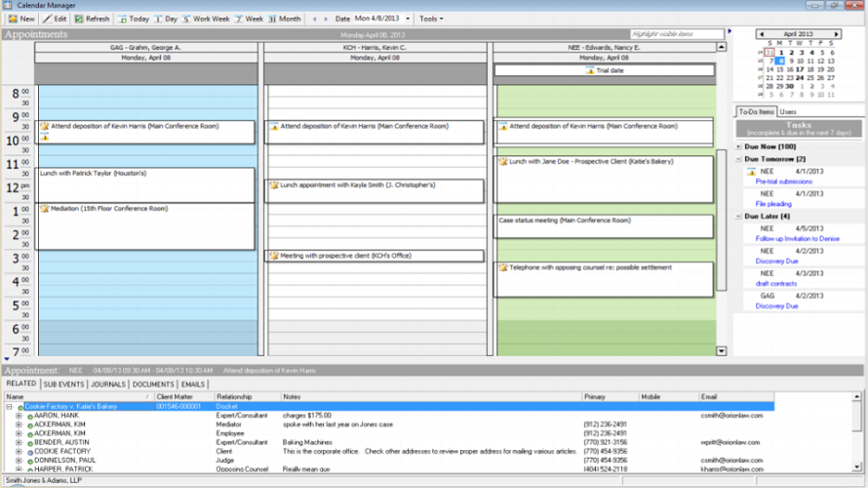
Task: Switch to Today view icon
Action: (x=122, y=19)
